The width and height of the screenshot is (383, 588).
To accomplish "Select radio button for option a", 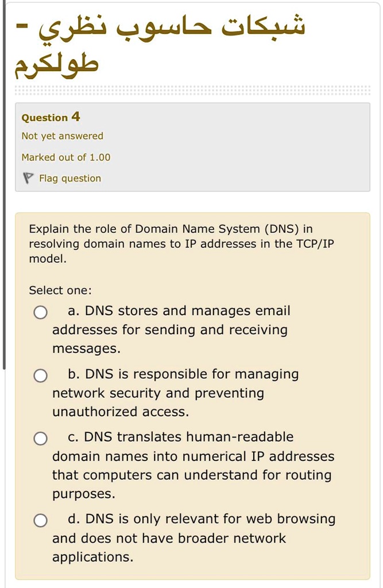I will (41, 312).
